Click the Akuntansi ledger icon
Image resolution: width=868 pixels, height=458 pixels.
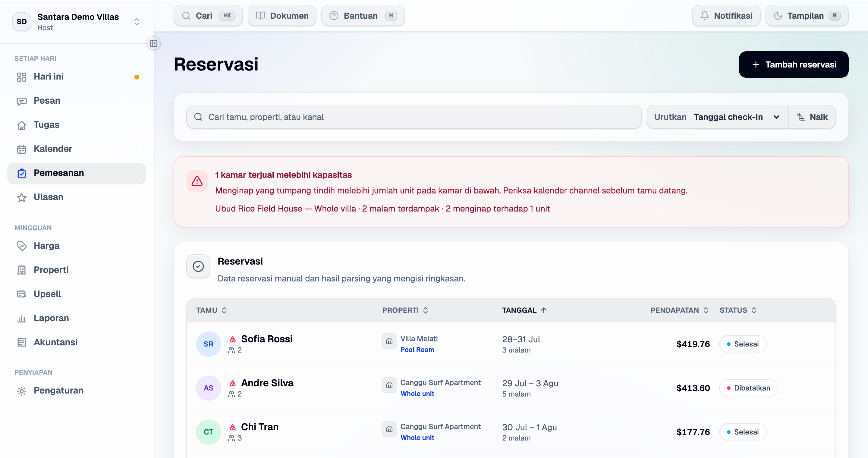(22, 342)
